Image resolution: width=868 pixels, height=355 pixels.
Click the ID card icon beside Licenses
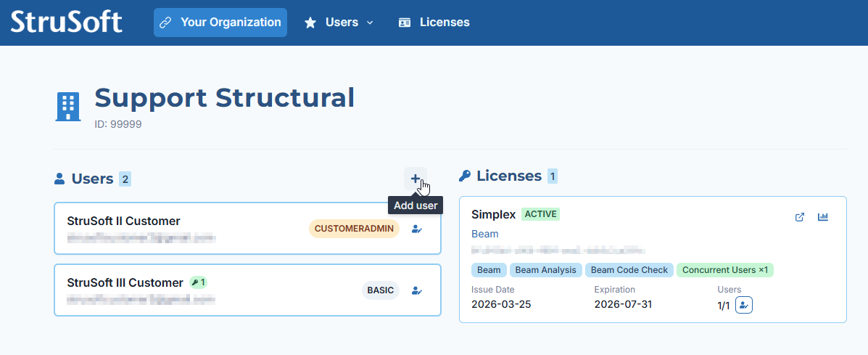(x=405, y=23)
